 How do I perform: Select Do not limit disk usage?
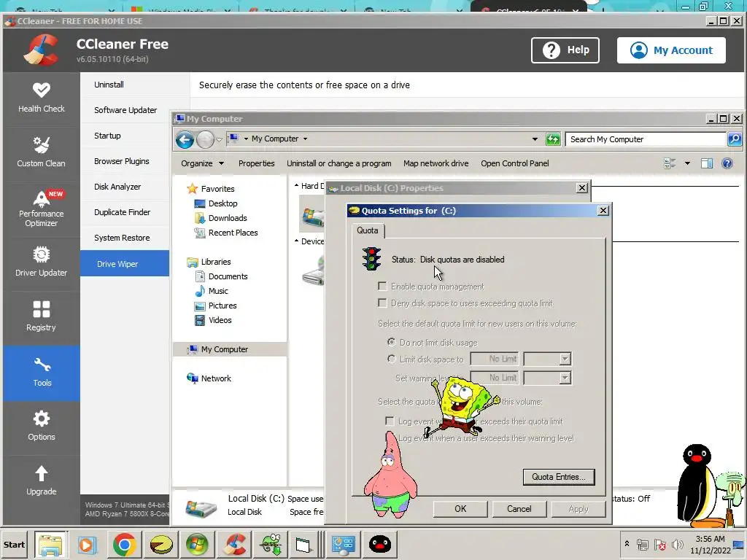pos(391,343)
